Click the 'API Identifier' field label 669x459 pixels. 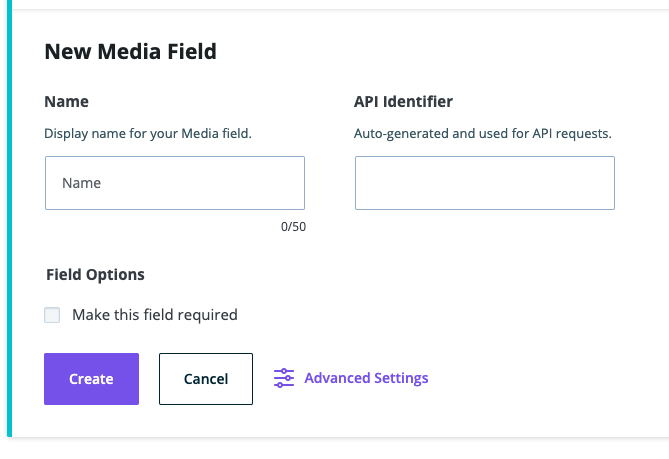pyautogui.click(x=403, y=102)
